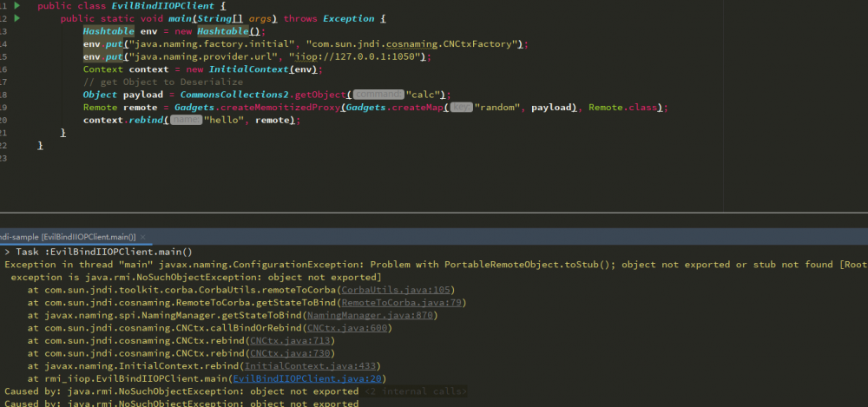Select the EvilBindIIOPClient.main() run tab
This screenshot has height=407, width=868.
69,237
